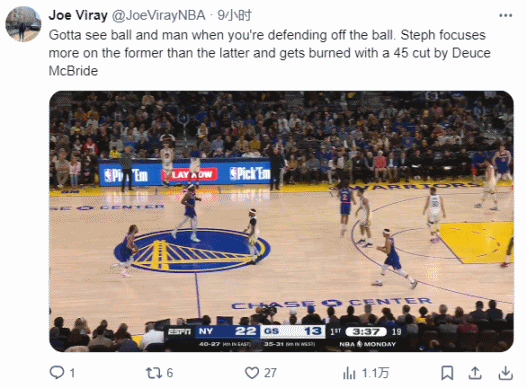This screenshot has width=527, height=388.
Task: Like the tweet with heart icon
Action: pyautogui.click(x=252, y=373)
